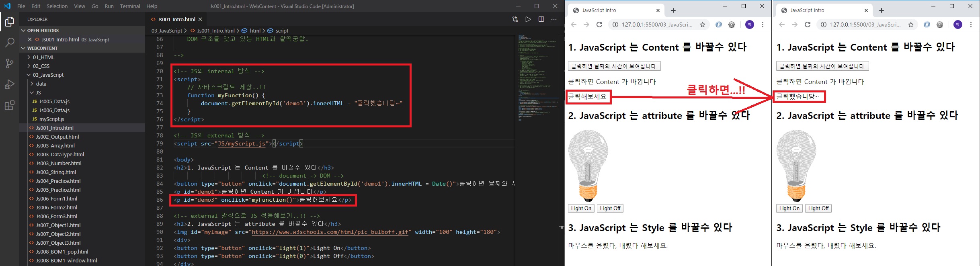
Task: Open the Help menu
Action: click(152, 6)
